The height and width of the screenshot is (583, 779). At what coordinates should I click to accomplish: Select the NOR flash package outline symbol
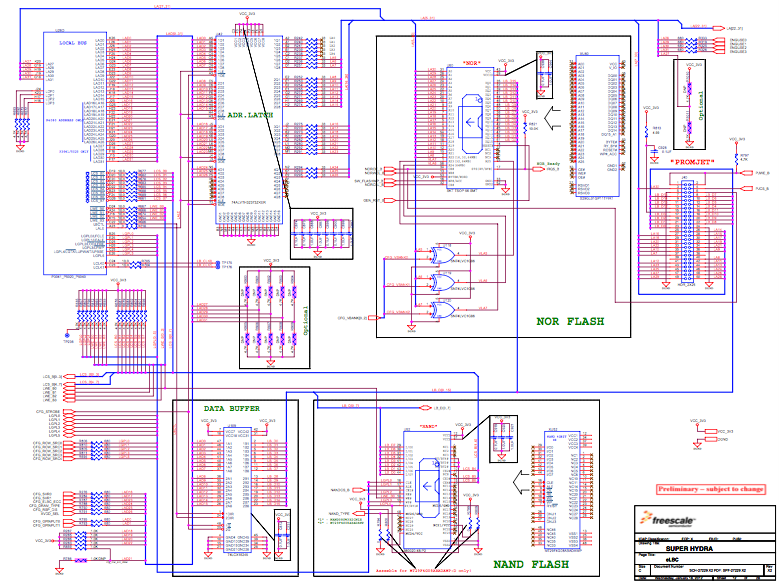tap(472, 123)
